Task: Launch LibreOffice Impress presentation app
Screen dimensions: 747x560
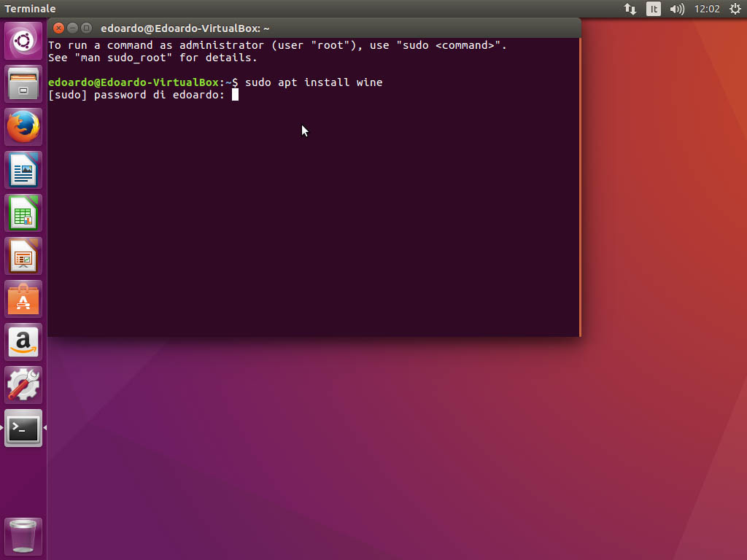Action: click(24, 256)
